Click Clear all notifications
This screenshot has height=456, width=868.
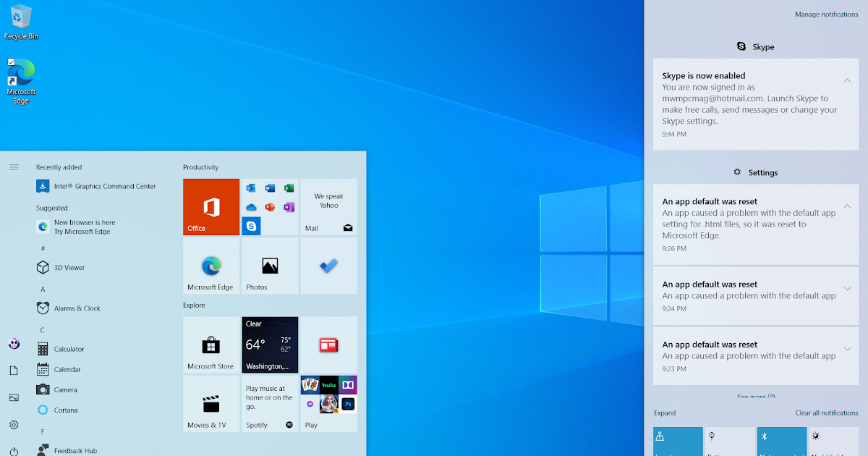(827, 413)
